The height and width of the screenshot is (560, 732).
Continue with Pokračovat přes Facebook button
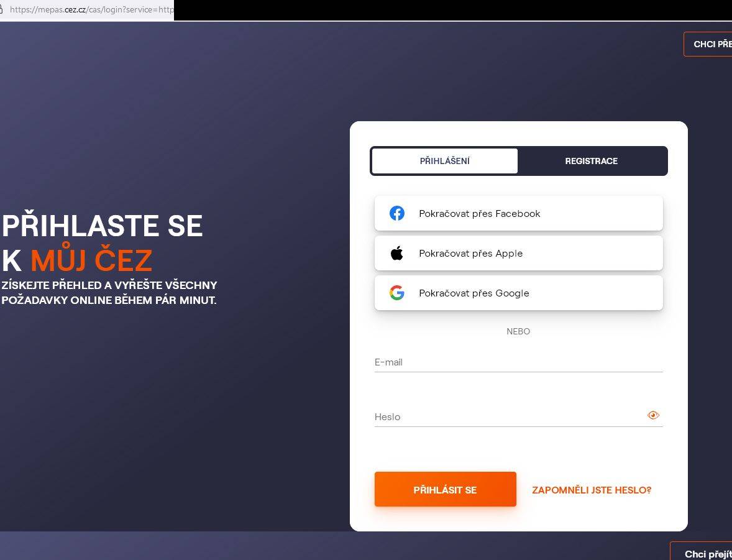coord(519,213)
